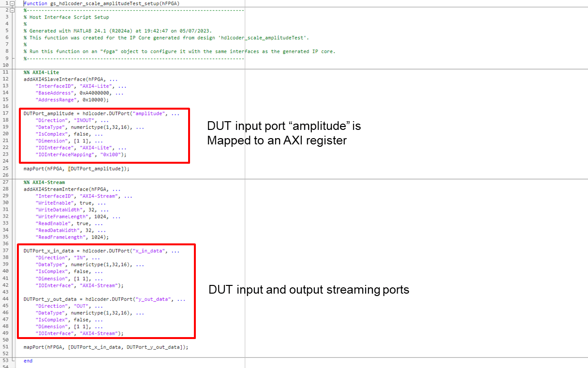Click the fold end marker at line 53

pyautogui.click(x=13, y=360)
